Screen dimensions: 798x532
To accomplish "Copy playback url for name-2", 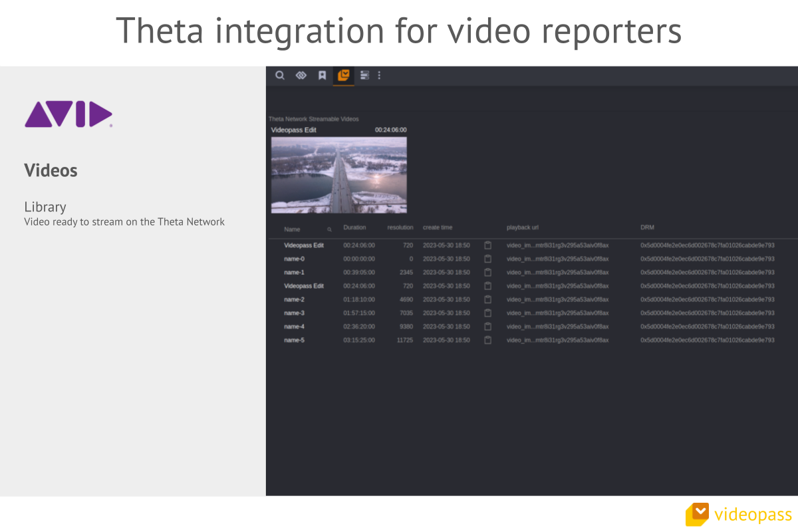I will 487,299.
